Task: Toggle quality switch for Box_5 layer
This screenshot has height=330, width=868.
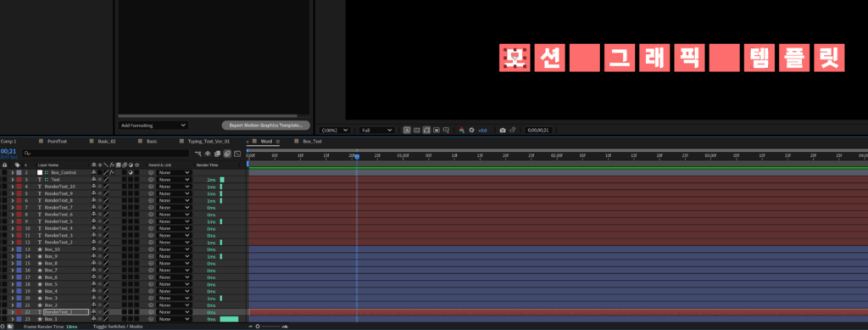Action: click(x=106, y=284)
